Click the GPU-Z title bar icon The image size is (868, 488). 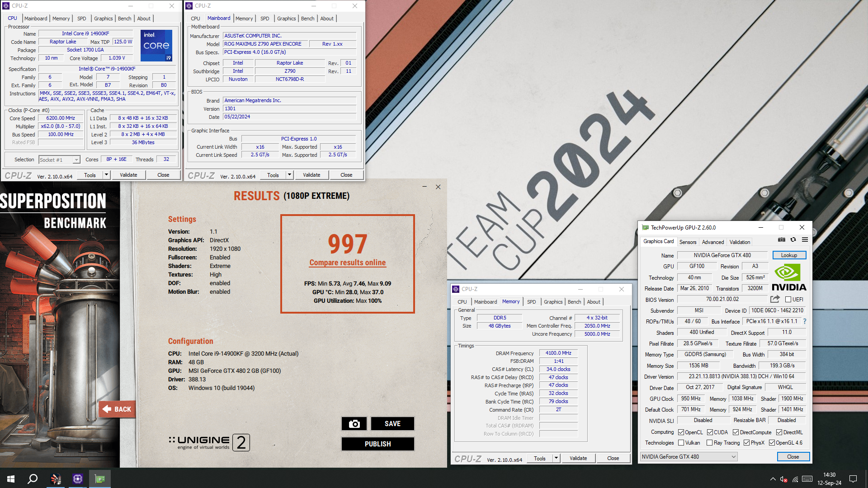[645, 228]
